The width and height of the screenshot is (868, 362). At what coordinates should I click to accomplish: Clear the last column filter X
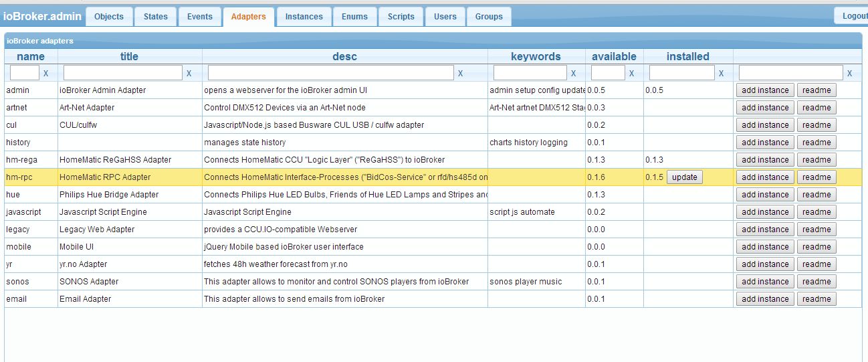tap(849, 74)
